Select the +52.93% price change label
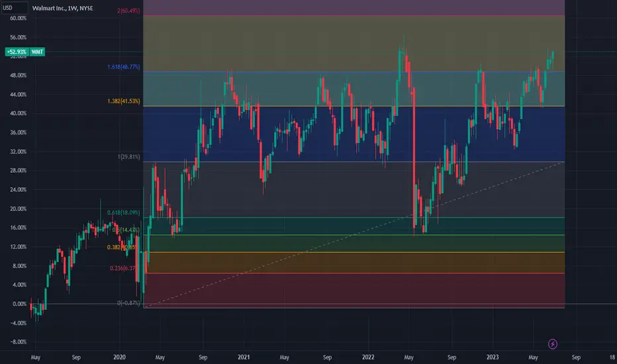617x364 pixels. coord(17,52)
